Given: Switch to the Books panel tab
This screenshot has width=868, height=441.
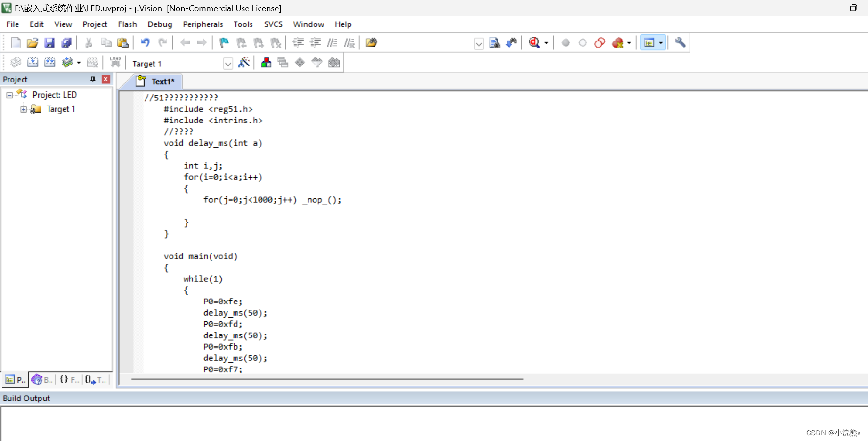Looking at the screenshot, I should 42,379.
